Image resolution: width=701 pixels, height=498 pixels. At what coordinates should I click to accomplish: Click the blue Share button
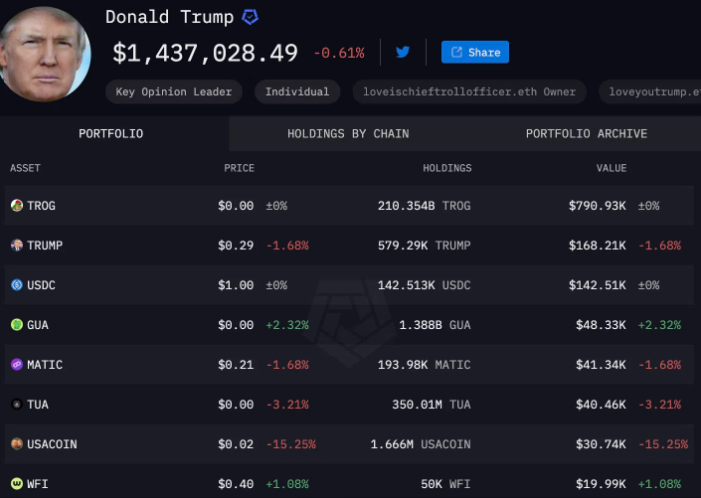[475, 52]
